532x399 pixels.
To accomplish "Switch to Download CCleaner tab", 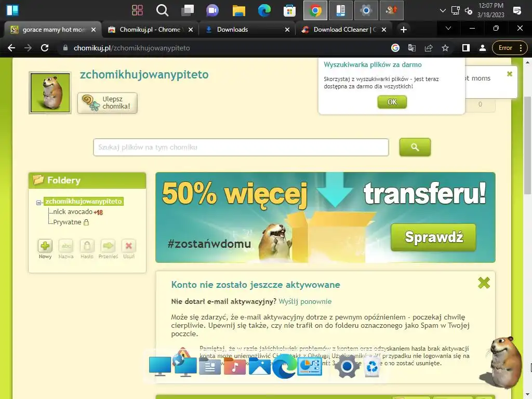I will (x=344, y=30).
